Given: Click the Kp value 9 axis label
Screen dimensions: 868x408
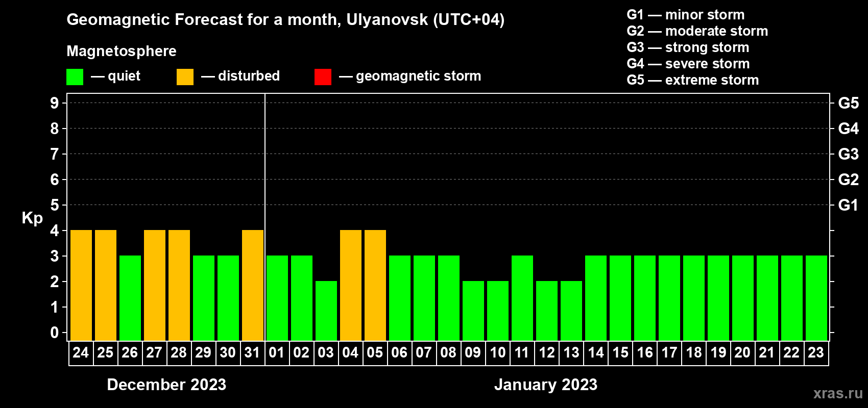Looking at the screenshot, I should coord(55,103).
